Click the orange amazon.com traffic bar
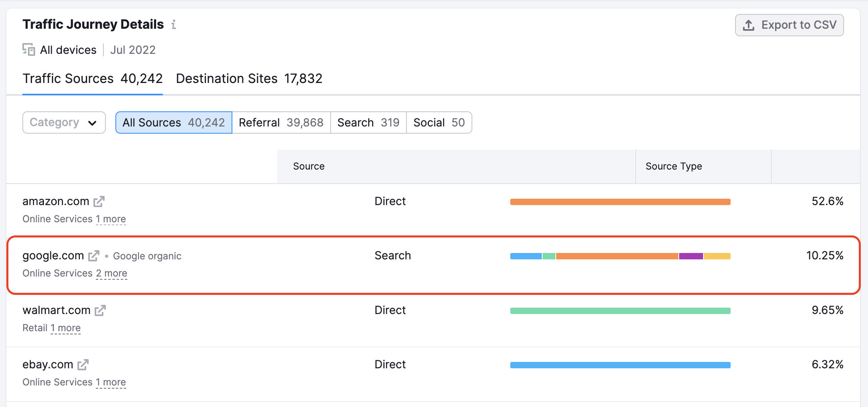Viewport: 868px width, 407px height. tap(620, 202)
